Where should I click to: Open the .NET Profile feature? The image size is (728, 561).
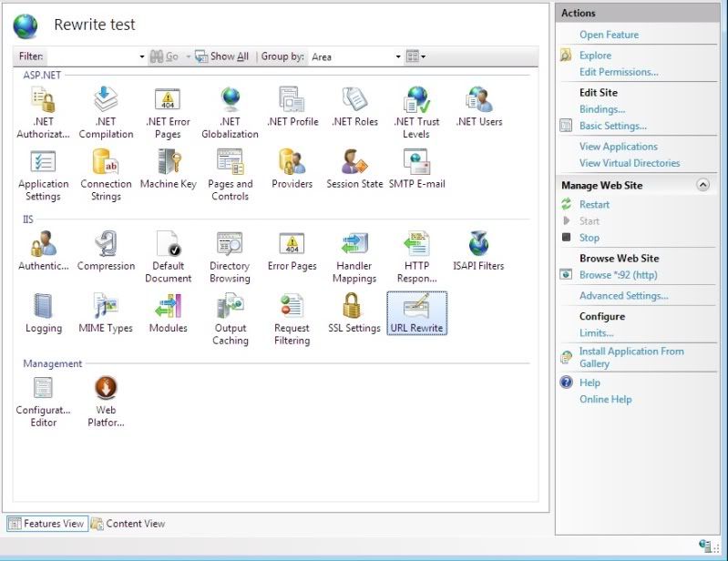(292, 107)
